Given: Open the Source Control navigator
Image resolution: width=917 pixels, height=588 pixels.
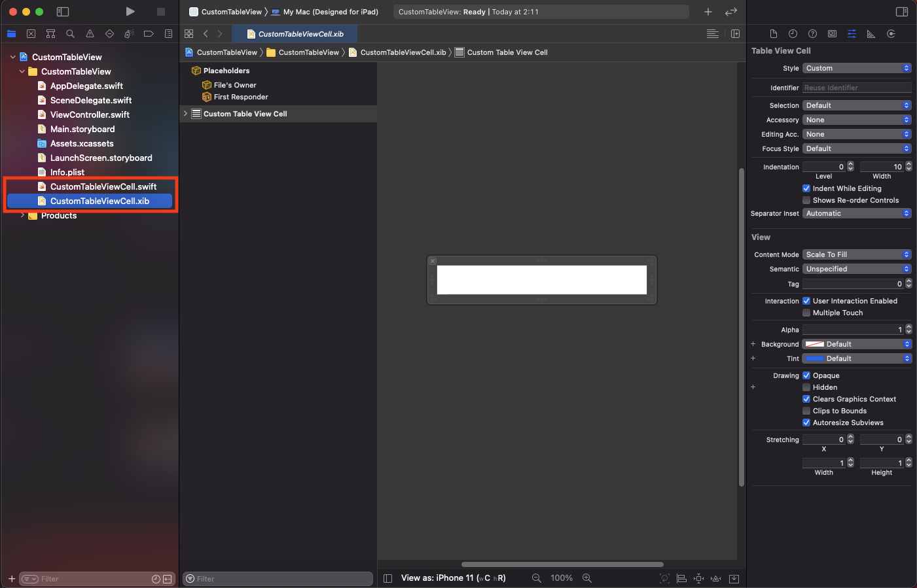Looking at the screenshot, I should click(x=31, y=33).
